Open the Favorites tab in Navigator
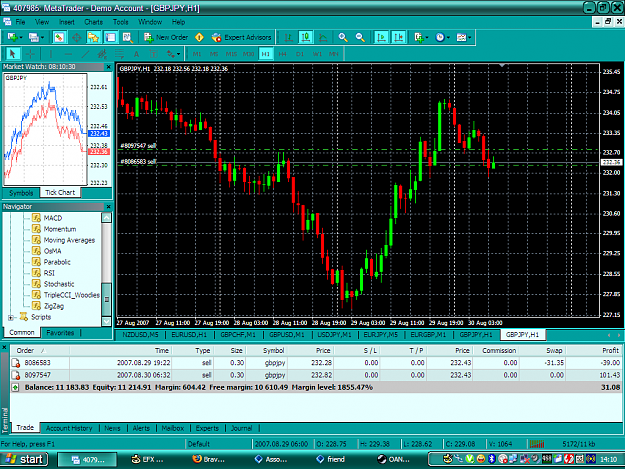Viewport: 625px width, 469px height. (x=60, y=333)
